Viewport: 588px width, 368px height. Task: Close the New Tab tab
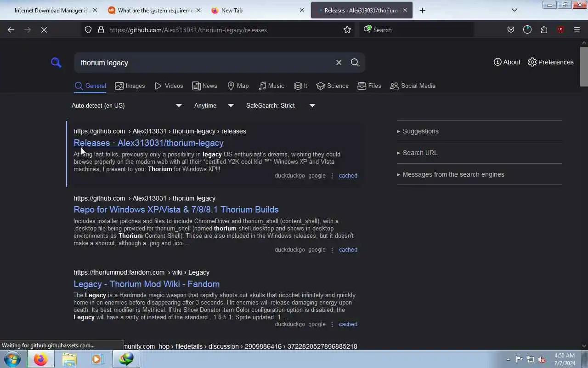(302, 10)
